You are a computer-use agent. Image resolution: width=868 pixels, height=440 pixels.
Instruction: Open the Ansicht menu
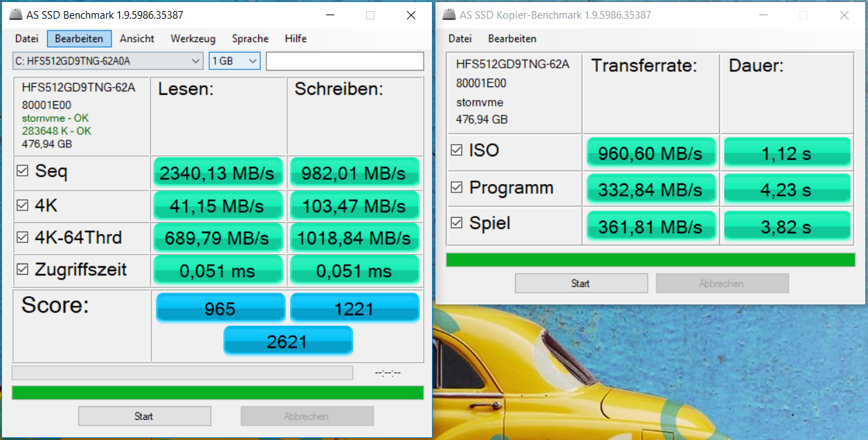click(x=137, y=39)
